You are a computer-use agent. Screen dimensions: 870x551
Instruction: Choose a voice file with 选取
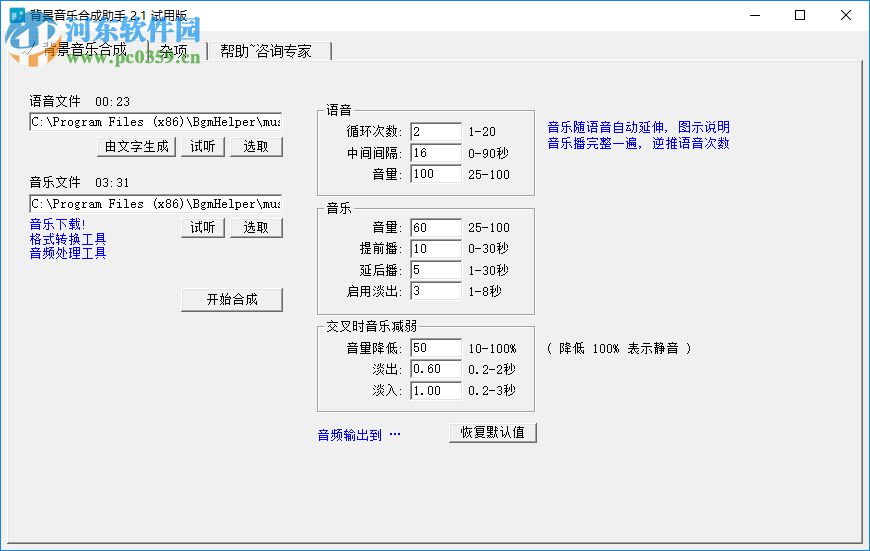tap(256, 146)
